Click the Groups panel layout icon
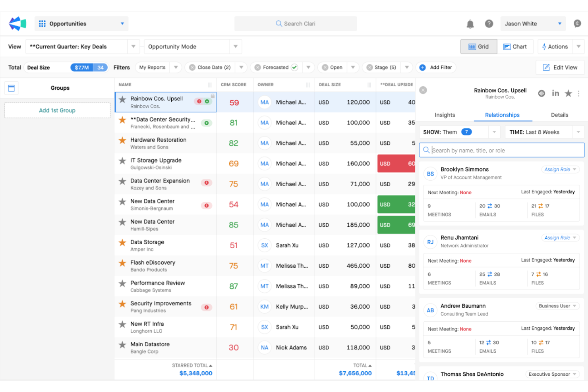588x392 pixels. 12,88
